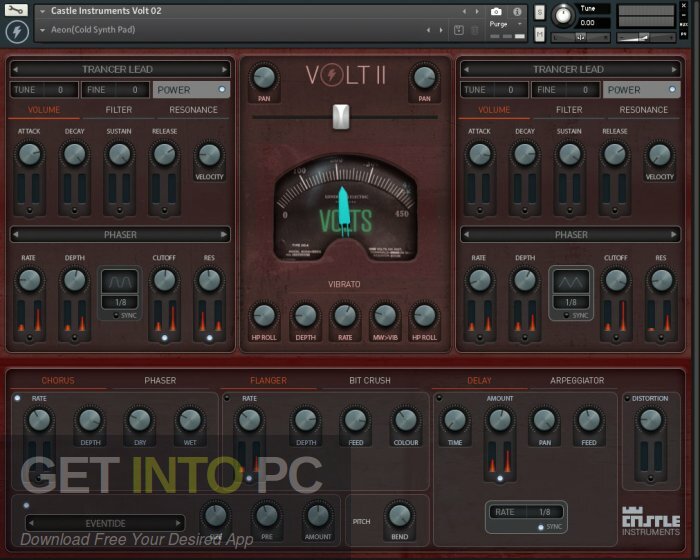This screenshot has width=700, height=560.
Task: Click left layer TUNE value field
Action: pyautogui.click(x=44, y=90)
